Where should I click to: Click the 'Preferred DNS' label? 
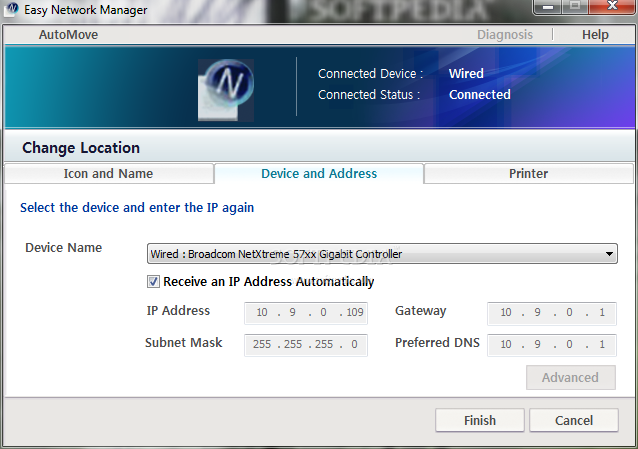[437, 342]
